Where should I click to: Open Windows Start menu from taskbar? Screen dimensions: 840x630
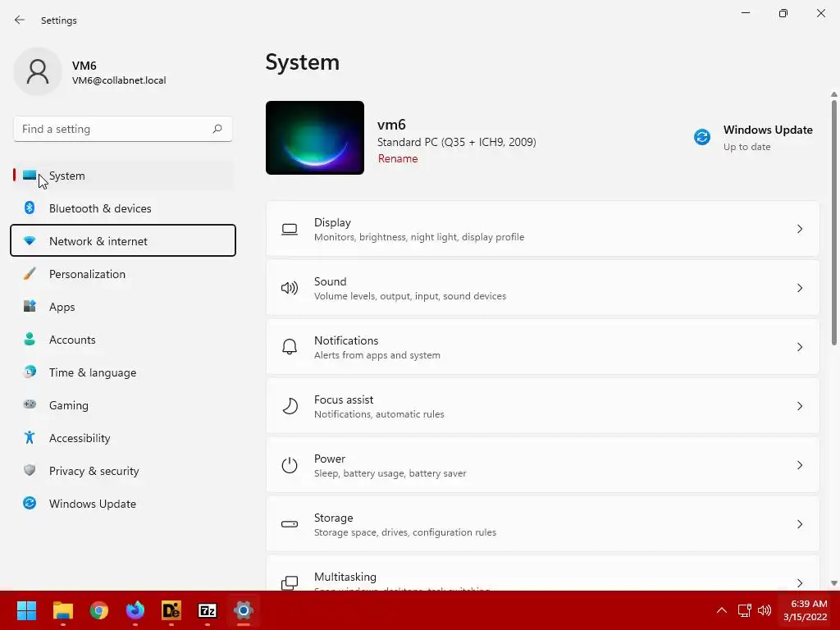point(26,610)
